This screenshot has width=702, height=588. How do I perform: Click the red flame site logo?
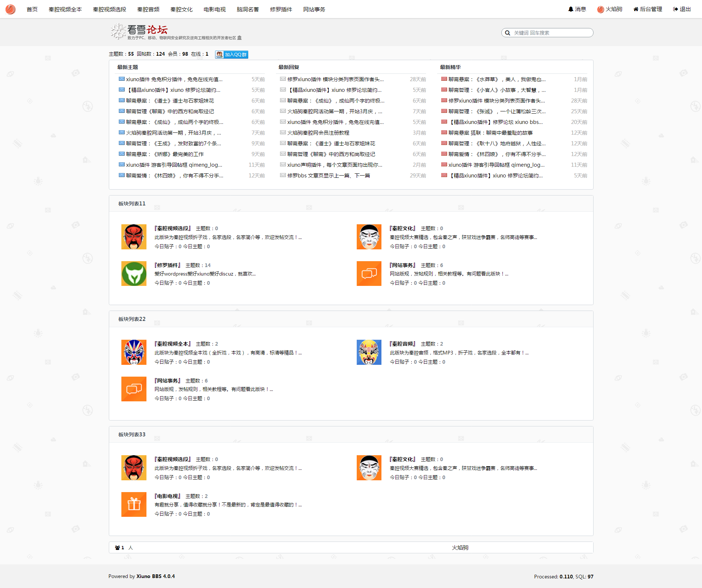pyautogui.click(x=10, y=9)
